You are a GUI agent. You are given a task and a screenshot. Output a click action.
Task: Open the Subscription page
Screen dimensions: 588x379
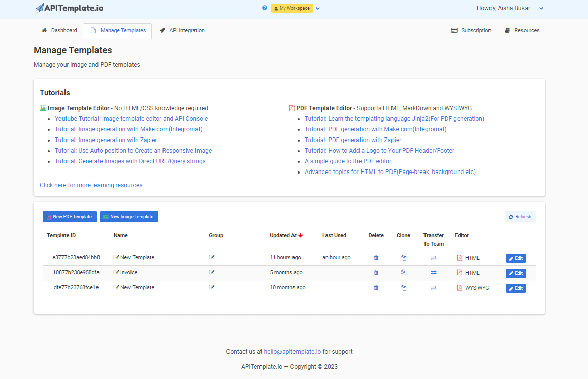point(471,30)
